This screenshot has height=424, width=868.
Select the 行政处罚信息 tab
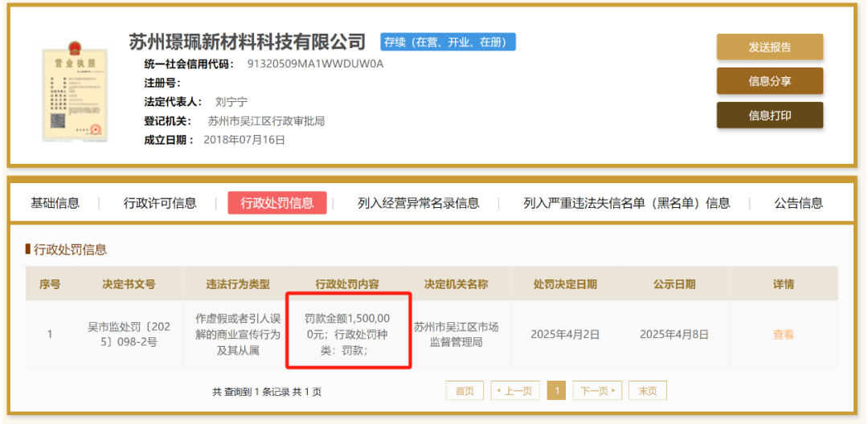coord(277,203)
